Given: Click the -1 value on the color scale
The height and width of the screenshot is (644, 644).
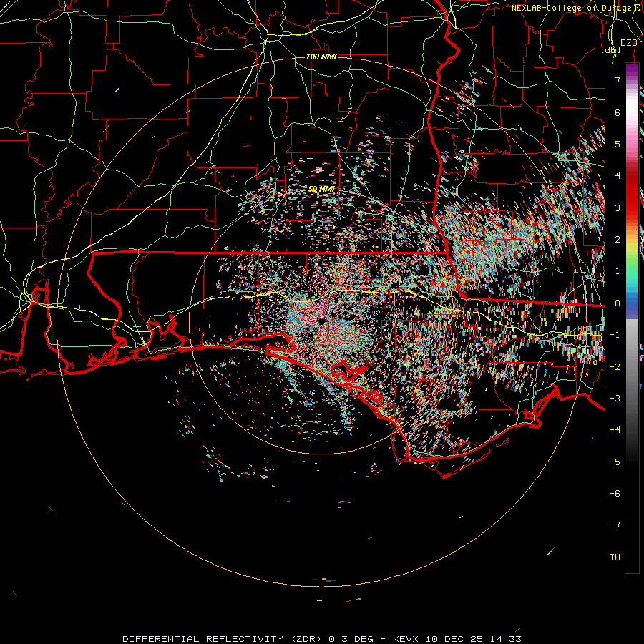Looking at the screenshot, I should tap(615, 335).
